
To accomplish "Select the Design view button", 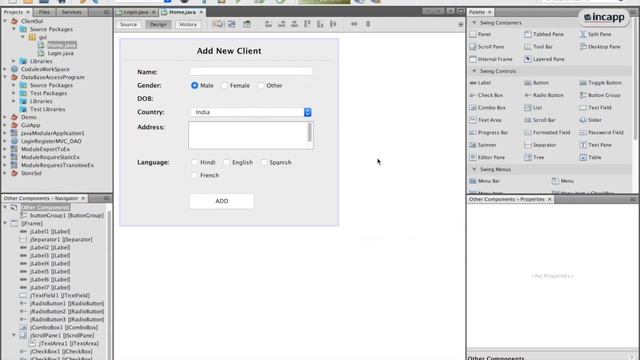I will tap(158, 24).
